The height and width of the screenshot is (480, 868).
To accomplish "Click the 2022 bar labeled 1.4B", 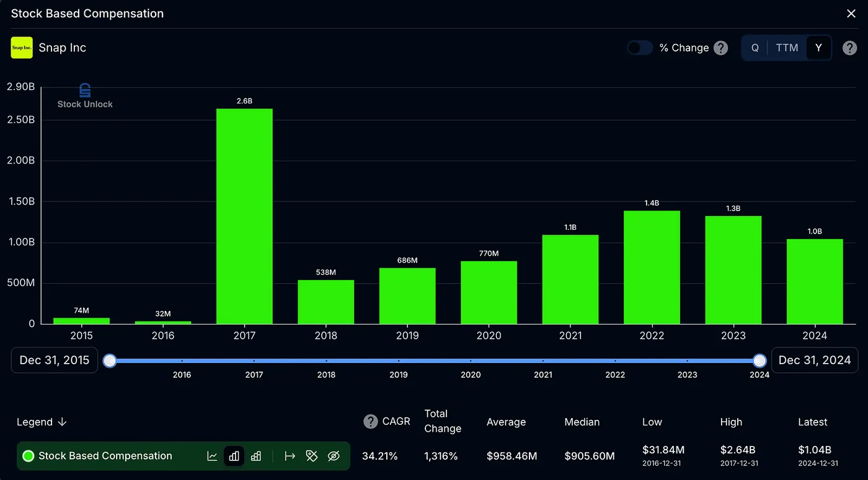I will [652, 268].
